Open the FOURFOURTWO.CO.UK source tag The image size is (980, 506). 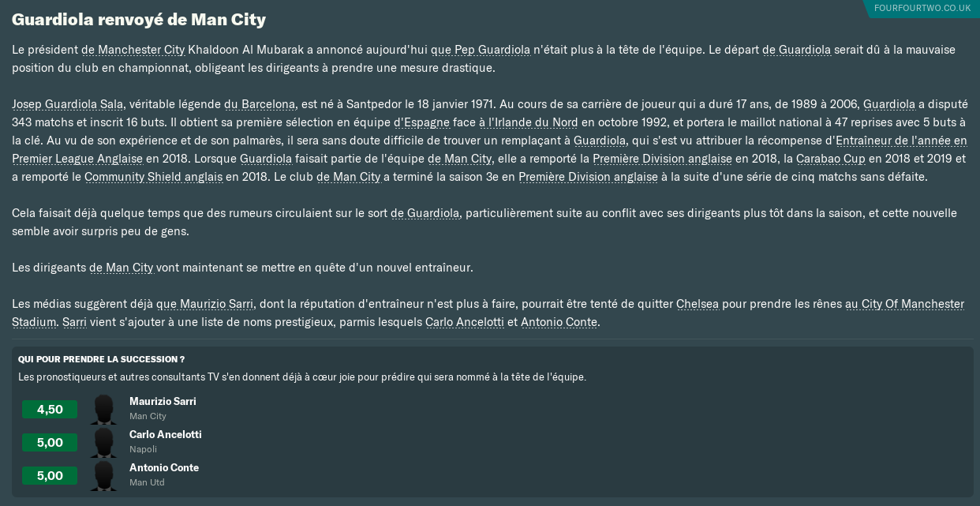(922, 8)
